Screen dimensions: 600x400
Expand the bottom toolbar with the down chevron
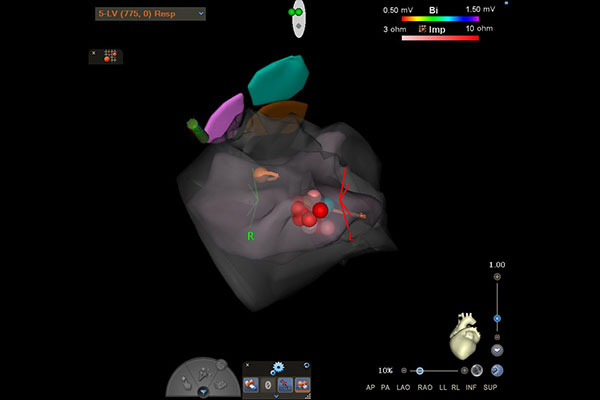[277, 396]
